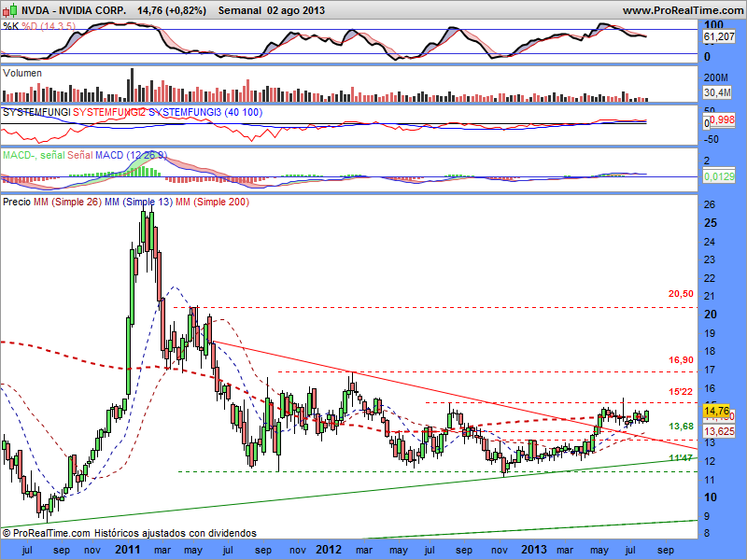Click the 15'22 resistance level label
The height and width of the screenshot is (560, 747).
point(681,392)
